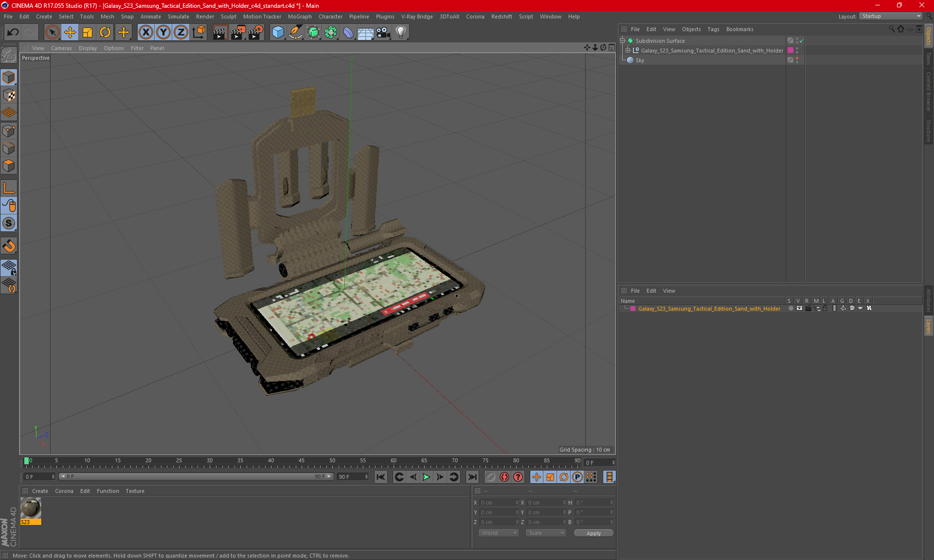Play the animation forward
This screenshot has width=934, height=560.
click(x=426, y=477)
